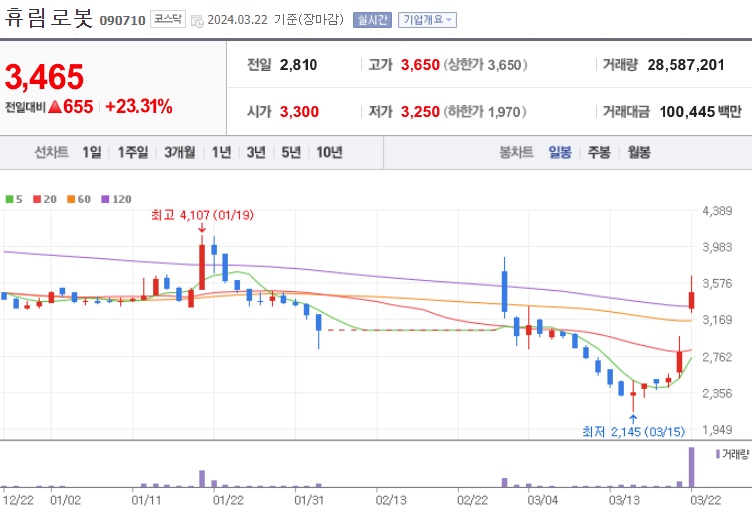Select the 3년 line chart range

[256, 152]
